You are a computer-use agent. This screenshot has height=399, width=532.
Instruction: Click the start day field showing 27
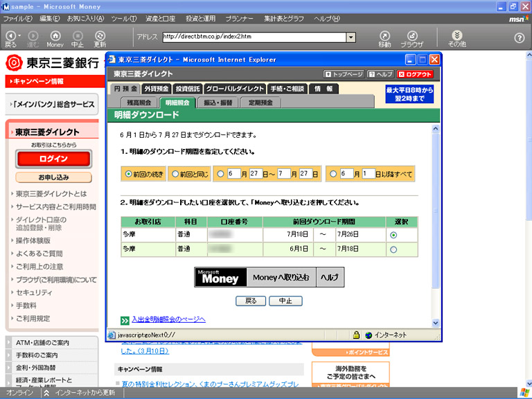pyautogui.click(x=256, y=174)
